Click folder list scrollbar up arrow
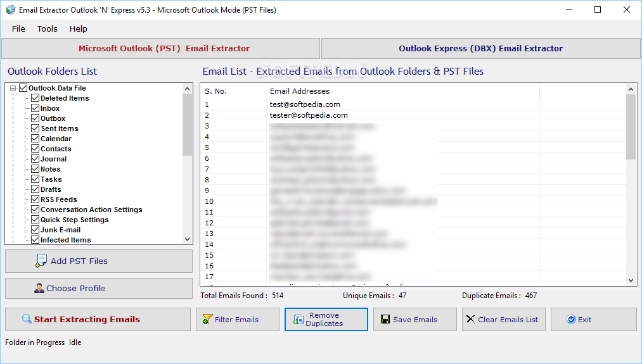 tap(188, 89)
